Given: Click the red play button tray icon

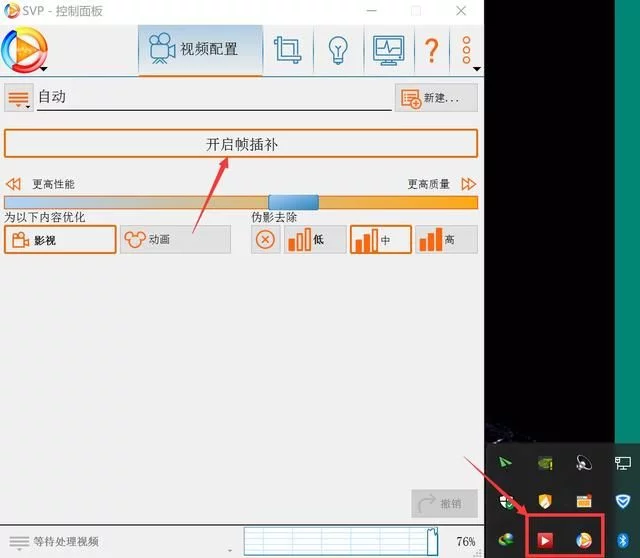Looking at the screenshot, I should [x=545, y=540].
